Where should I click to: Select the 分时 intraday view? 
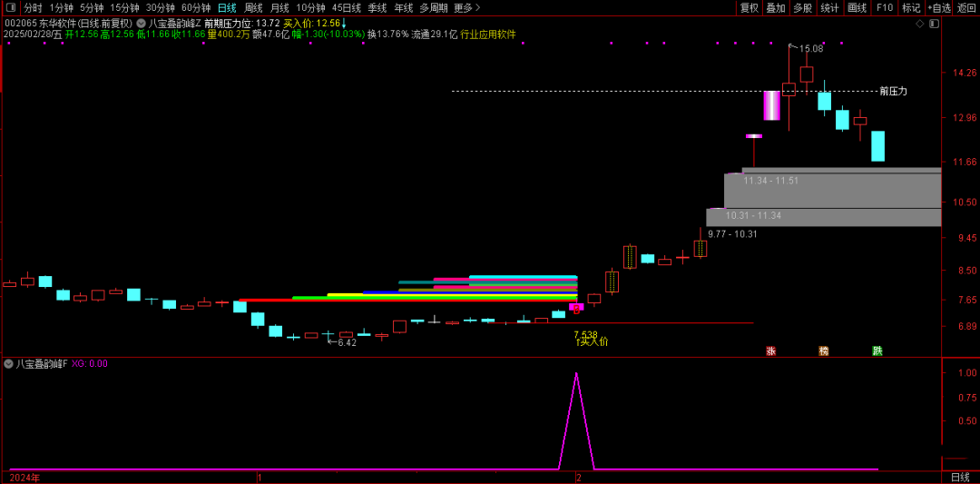click(x=33, y=8)
